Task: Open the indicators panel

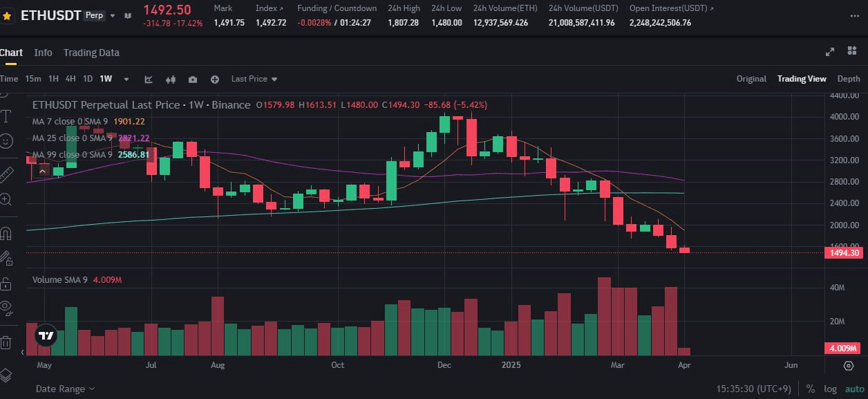Action: click(x=149, y=79)
